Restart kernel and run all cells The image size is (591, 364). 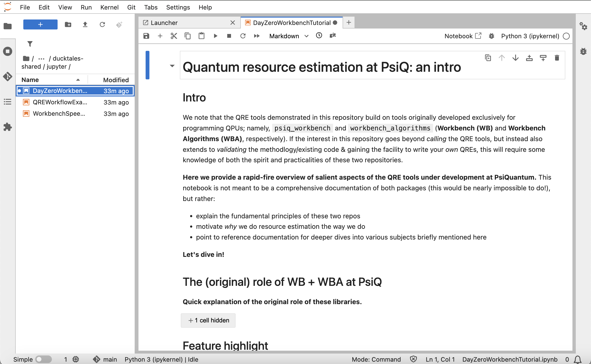(257, 36)
